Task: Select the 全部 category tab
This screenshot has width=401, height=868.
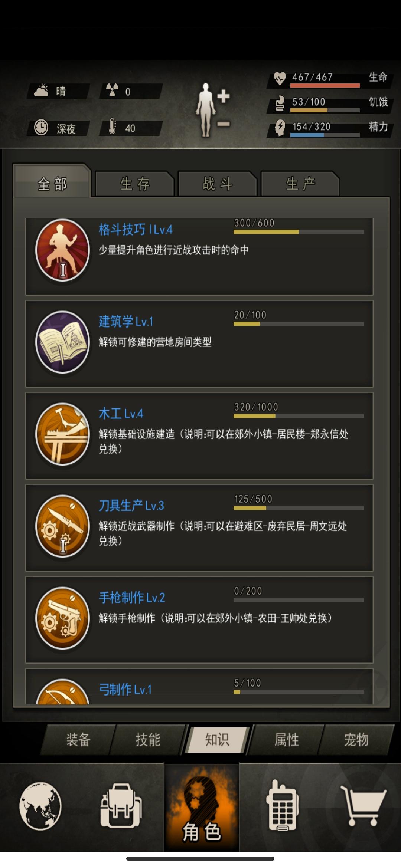Action: click(x=52, y=183)
